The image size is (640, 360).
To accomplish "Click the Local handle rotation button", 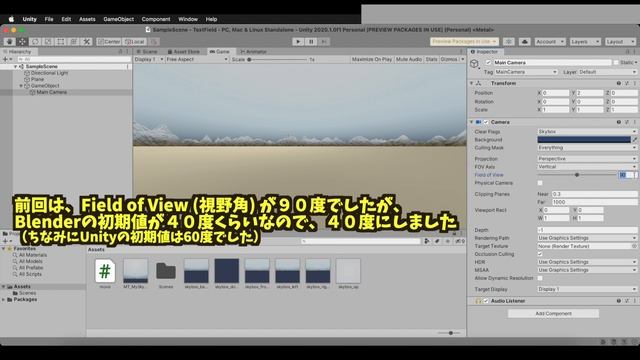I will click(134, 42).
